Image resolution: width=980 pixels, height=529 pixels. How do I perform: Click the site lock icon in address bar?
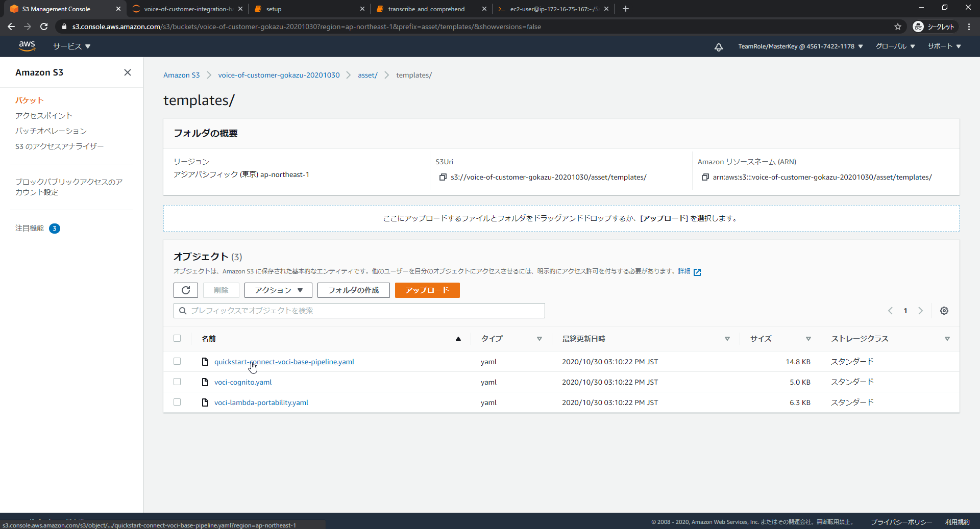tap(64, 27)
